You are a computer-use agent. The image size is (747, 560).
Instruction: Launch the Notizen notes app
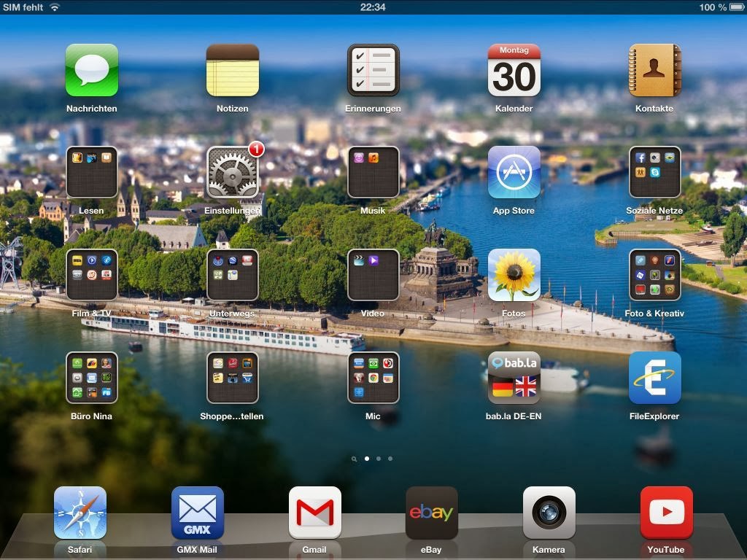[x=233, y=70]
